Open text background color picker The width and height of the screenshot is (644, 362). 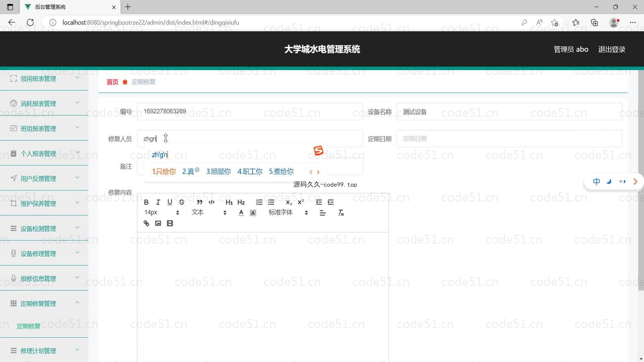pyautogui.click(x=253, y=213)
